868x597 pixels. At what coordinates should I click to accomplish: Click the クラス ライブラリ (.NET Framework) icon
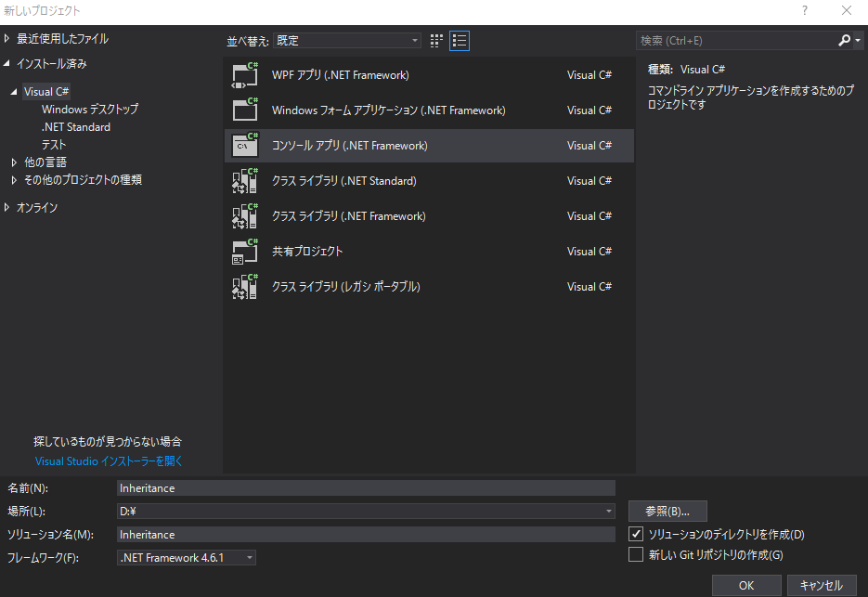[245, 216]
